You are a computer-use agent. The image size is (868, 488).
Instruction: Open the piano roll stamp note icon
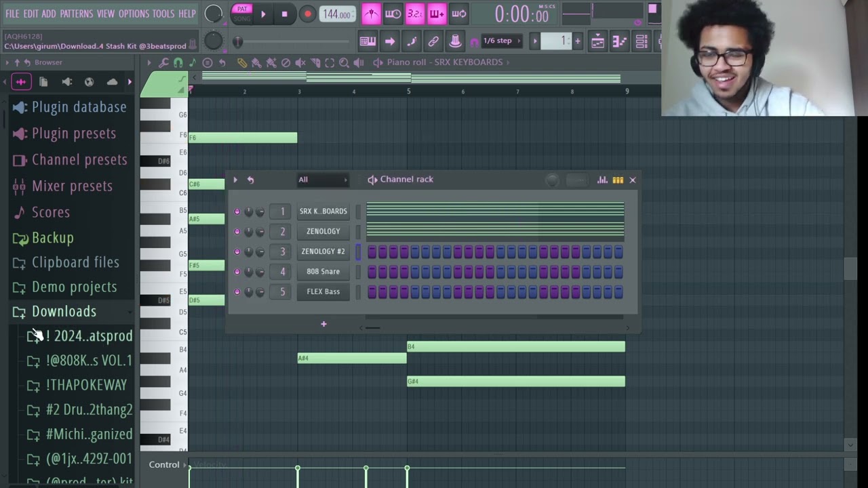[x=193, y=62]
